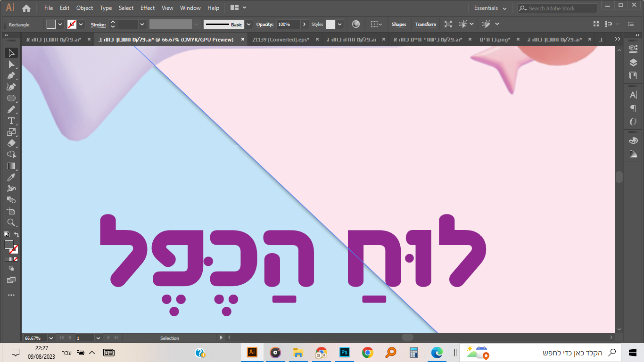
Task: Activate the Type tool
Action: click(x=11, y=121)
